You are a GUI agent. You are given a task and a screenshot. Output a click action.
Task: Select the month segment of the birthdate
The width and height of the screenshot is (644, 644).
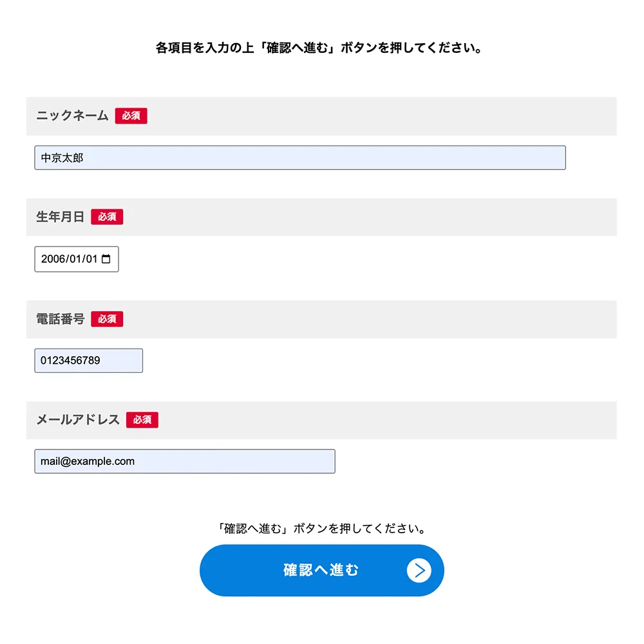tap(75, 259)
